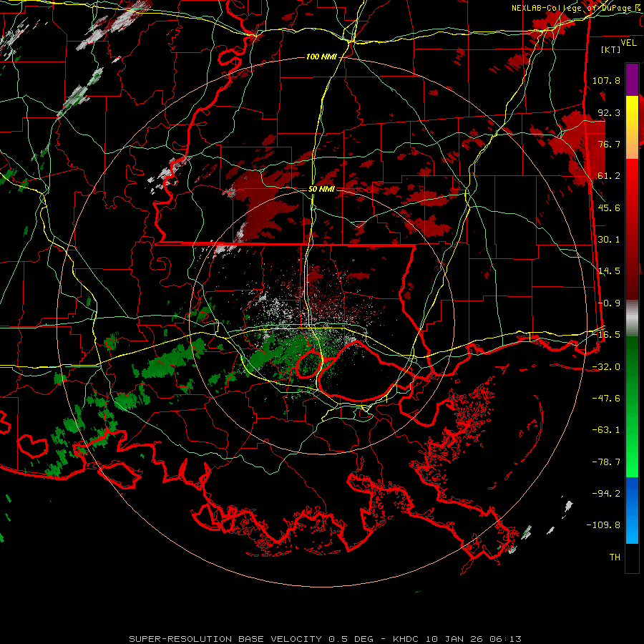Click the green segment of the color scale
Viewport: 644px width, 644px height.
[632, 406]
